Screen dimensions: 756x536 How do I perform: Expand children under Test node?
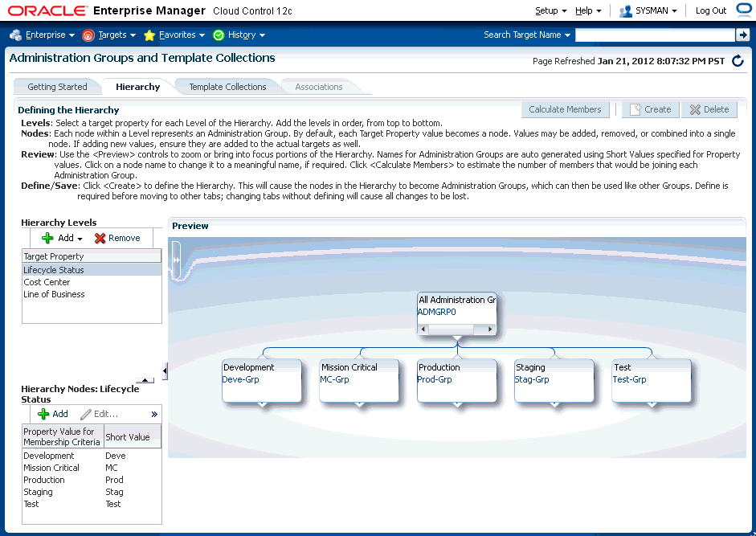point(652,404)
